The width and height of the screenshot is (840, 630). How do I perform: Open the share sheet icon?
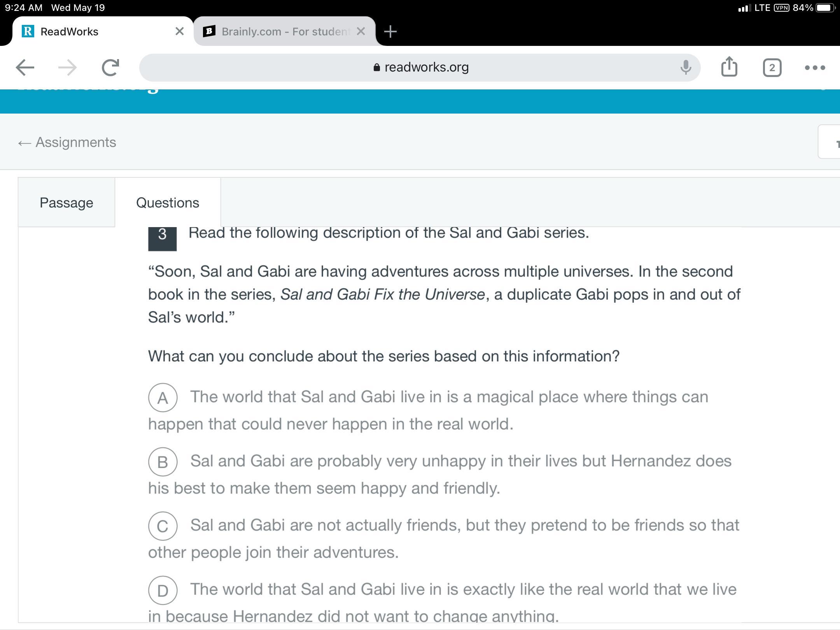point(729,67)
